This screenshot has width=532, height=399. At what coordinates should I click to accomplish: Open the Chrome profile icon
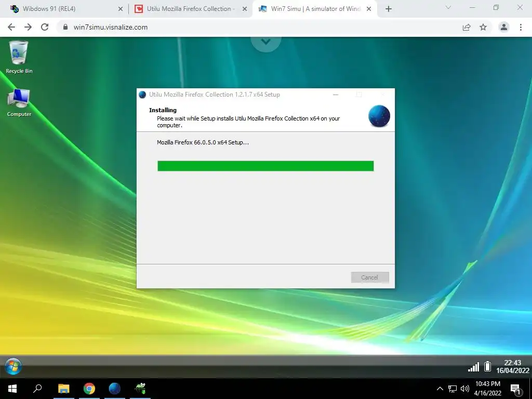pos(504,27)
